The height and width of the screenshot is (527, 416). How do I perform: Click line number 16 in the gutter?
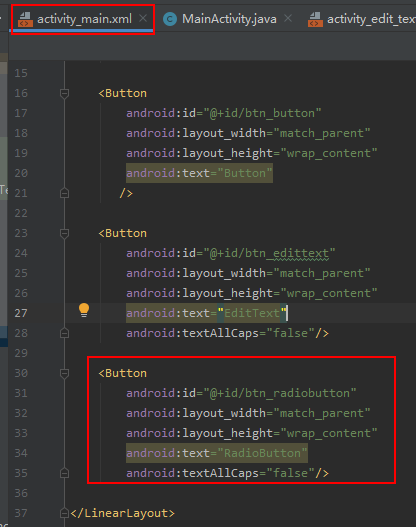21,93
